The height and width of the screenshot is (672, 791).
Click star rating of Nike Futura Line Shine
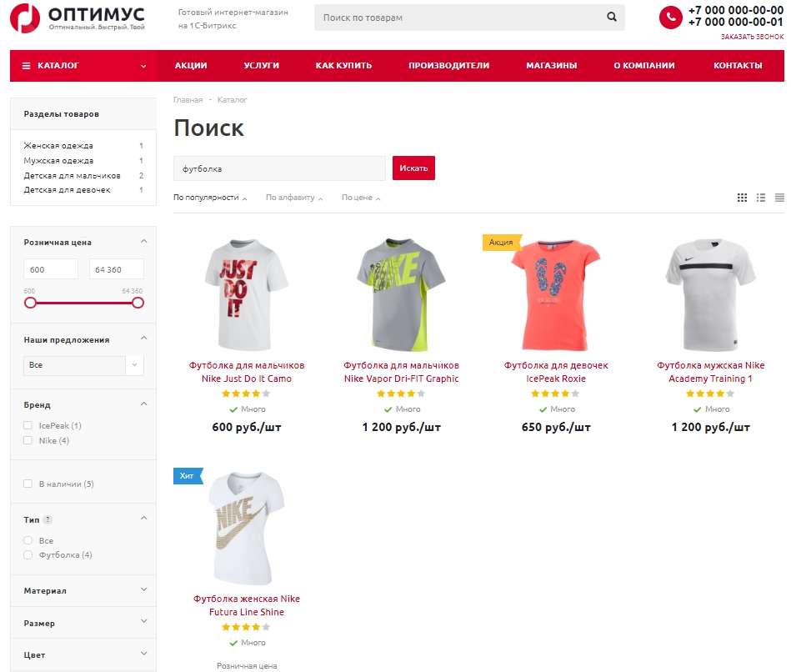[246, 627]
